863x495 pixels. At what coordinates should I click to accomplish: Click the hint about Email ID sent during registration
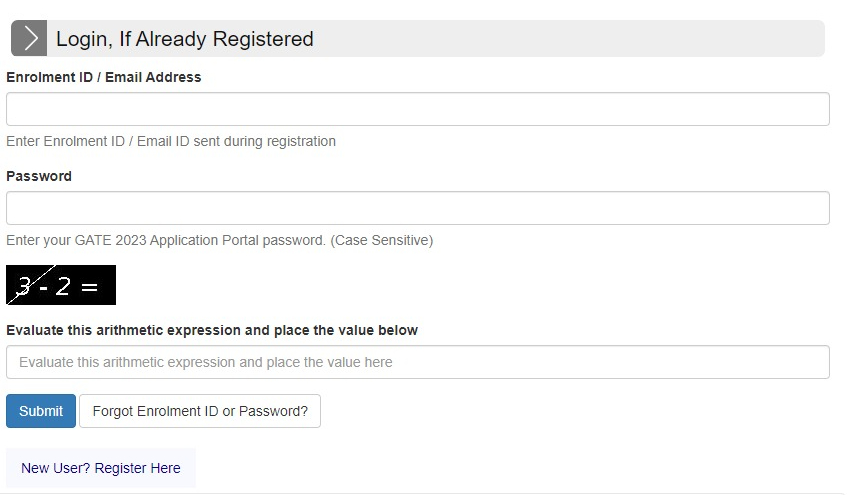pyautogui.click(x=171, y=141)
